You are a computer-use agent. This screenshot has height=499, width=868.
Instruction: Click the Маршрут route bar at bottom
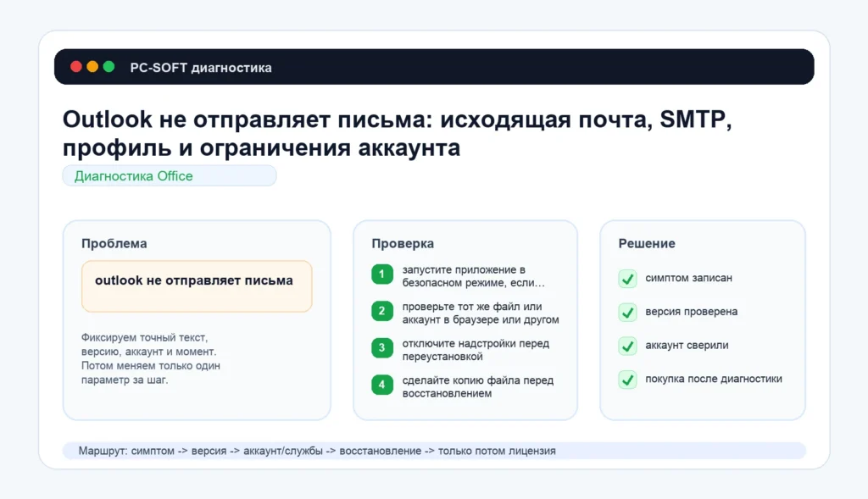pos(434,451)
